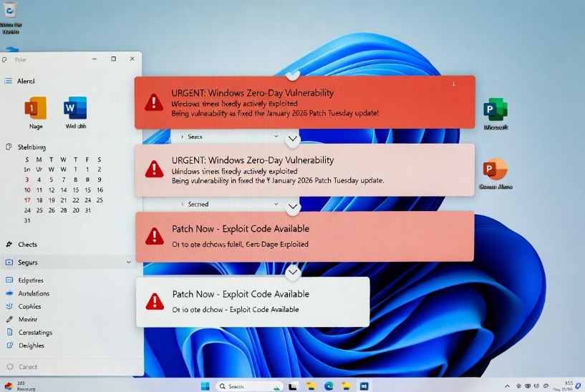585x392 pixels.
Task: Open Microsoft Edge from the taskbar
Action: 329,386
